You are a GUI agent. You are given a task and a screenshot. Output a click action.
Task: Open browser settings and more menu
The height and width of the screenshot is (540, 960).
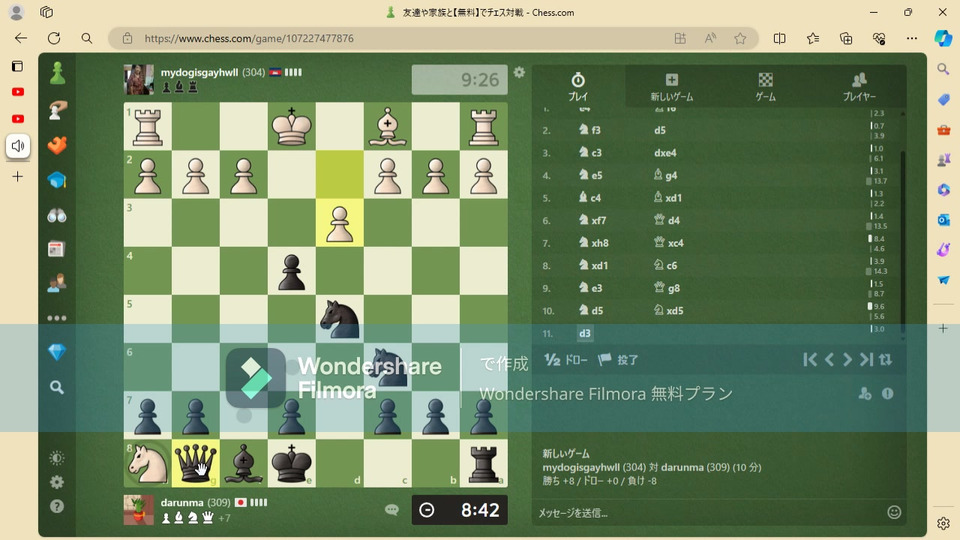pos(912,39)
